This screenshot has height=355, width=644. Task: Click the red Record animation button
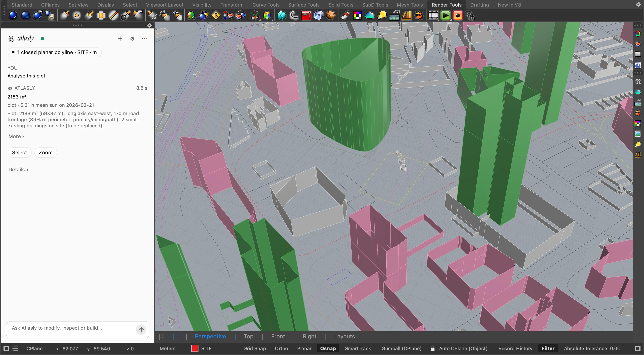458,16
